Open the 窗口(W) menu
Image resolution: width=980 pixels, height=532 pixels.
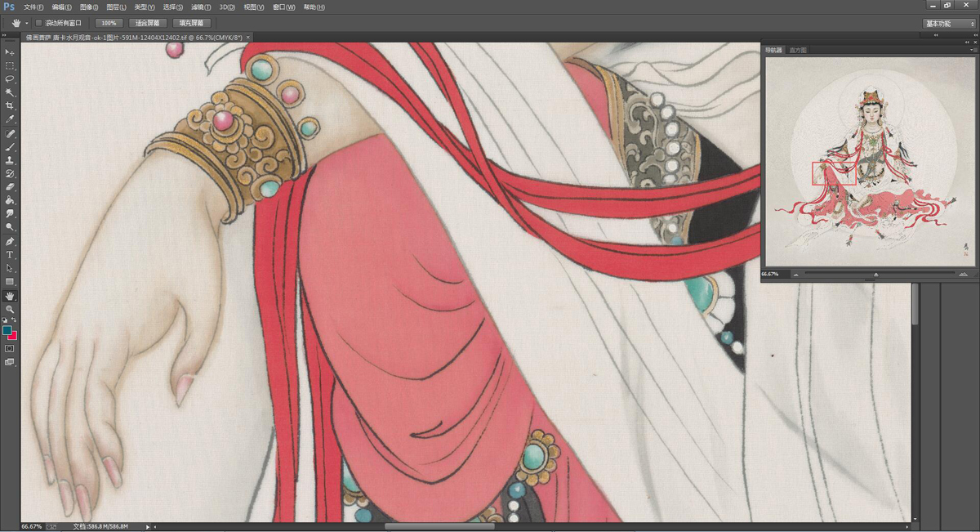(x=284, y=7)
